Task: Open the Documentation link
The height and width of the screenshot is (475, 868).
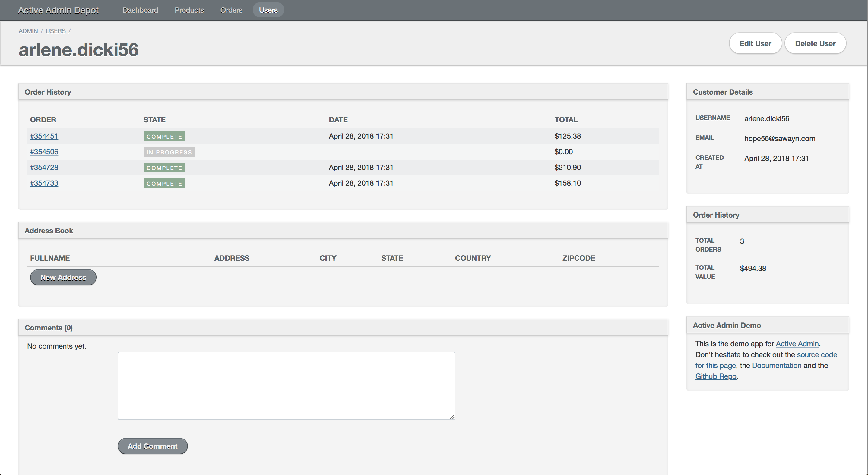Action: point(776,366)
